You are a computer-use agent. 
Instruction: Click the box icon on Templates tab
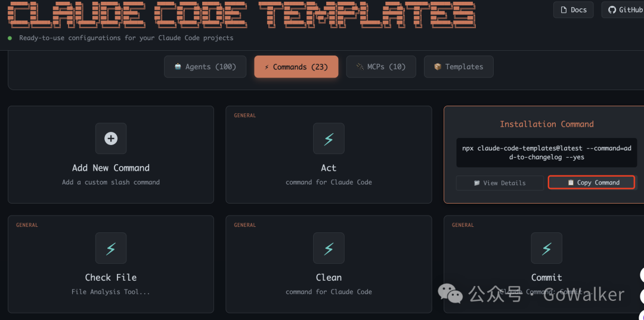point(438,67)
